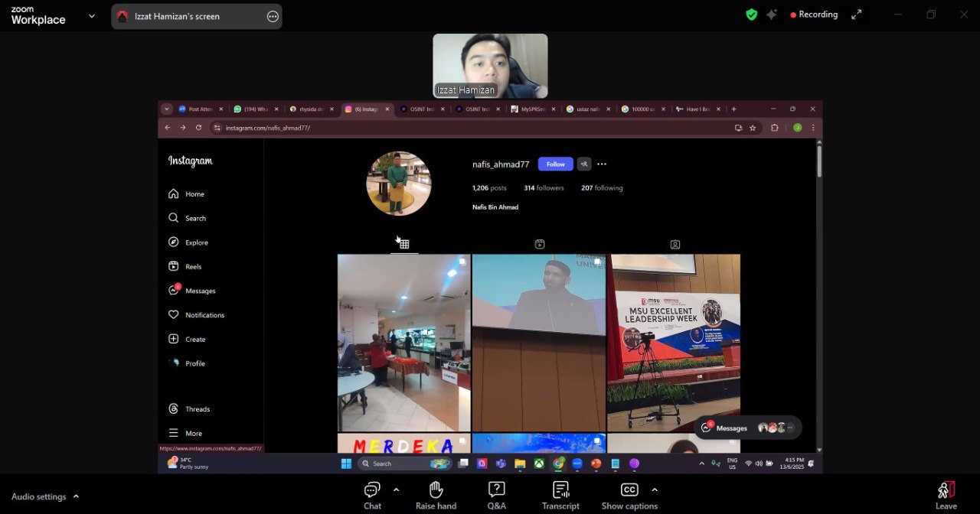Viewport: 980px width, 514px height.
Task: Open a new browser tab
Action: point(733,109)
